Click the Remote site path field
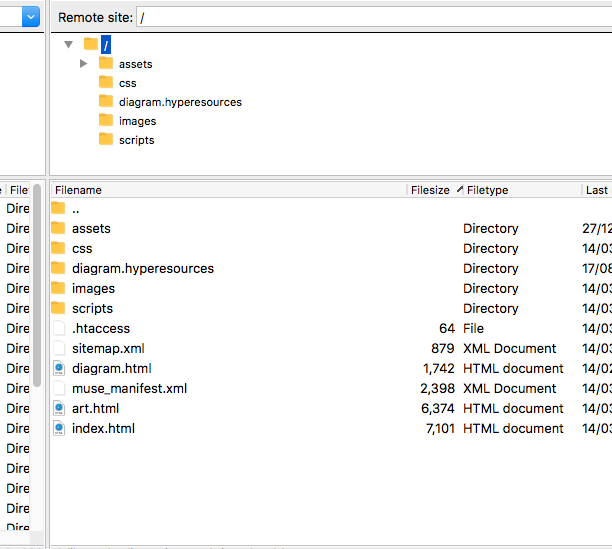The image size is (612, 549). [374, 18]
